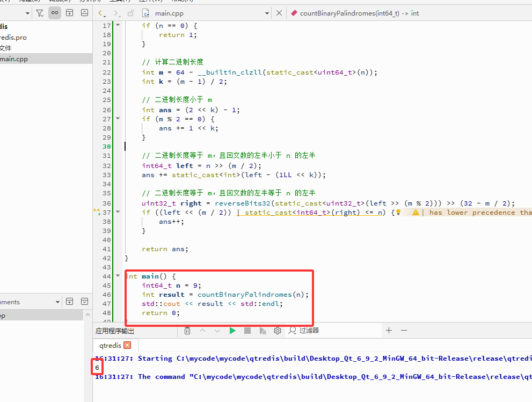The image size is (532, 402).
Task: Stop the running program square button
Action: 247,331
